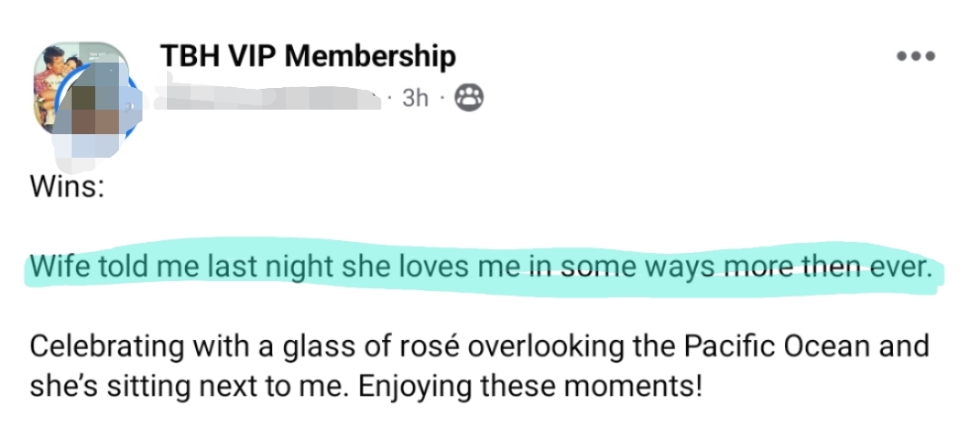Click the group privacy members icon
This screenshot has height=446, width=980.
pyautogui.click(x=469, y=98)
